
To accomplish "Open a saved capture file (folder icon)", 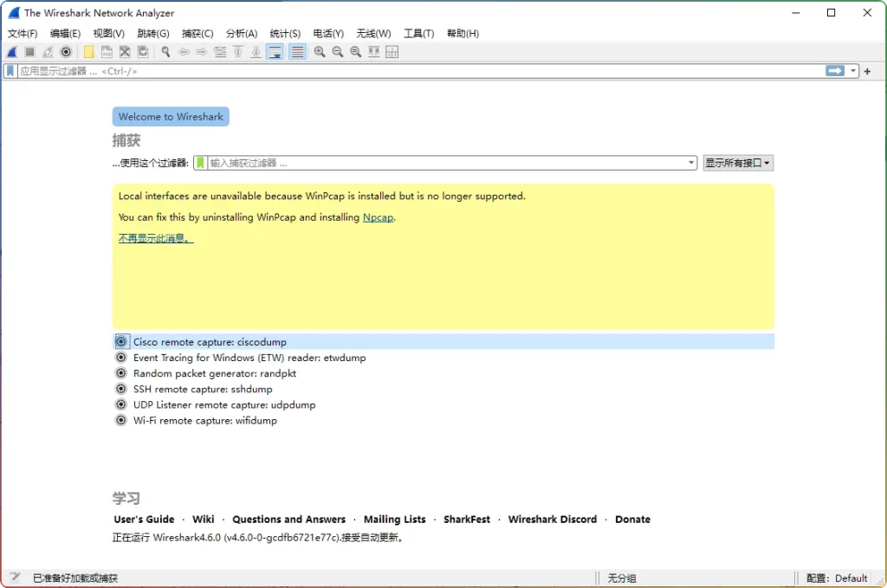I will (89, 52).
